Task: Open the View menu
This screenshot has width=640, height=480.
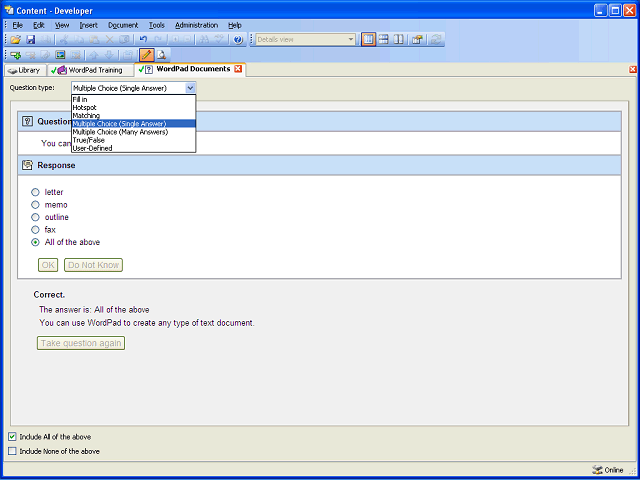Action: [x=62, y=25]
